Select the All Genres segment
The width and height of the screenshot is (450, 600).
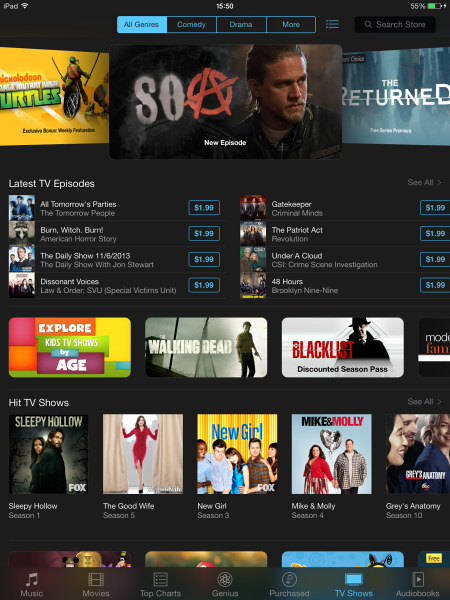pyautogui.click(x=142, y=24)
